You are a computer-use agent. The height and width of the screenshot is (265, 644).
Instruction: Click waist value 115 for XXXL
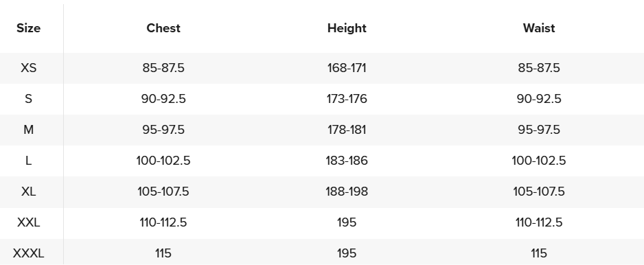coord(538,253)
